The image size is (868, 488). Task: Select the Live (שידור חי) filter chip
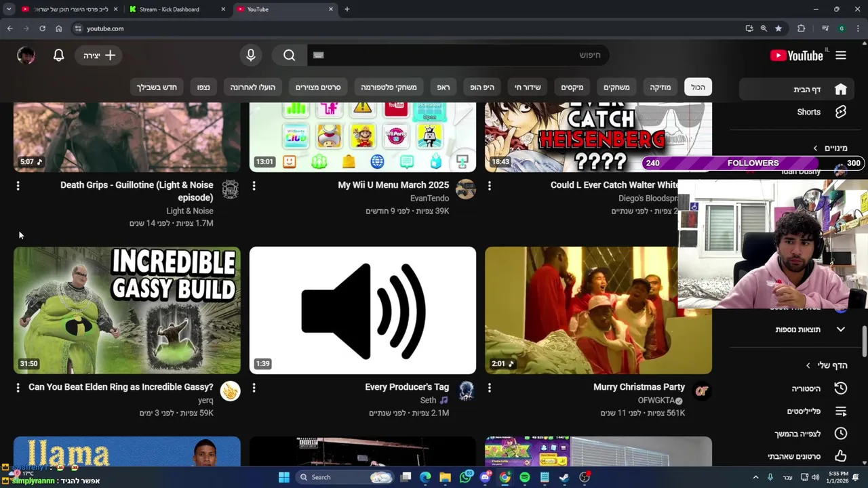tap(528, 87)
